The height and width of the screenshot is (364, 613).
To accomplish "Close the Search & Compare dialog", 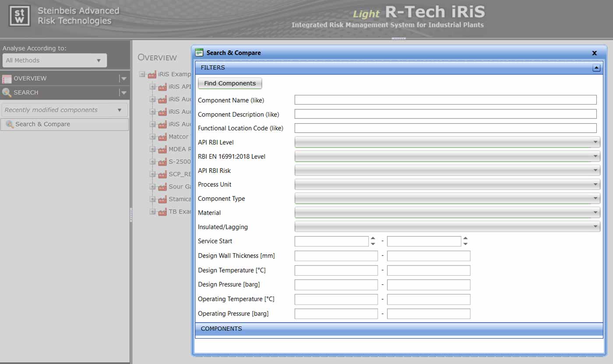I will (x=594, y=53).
